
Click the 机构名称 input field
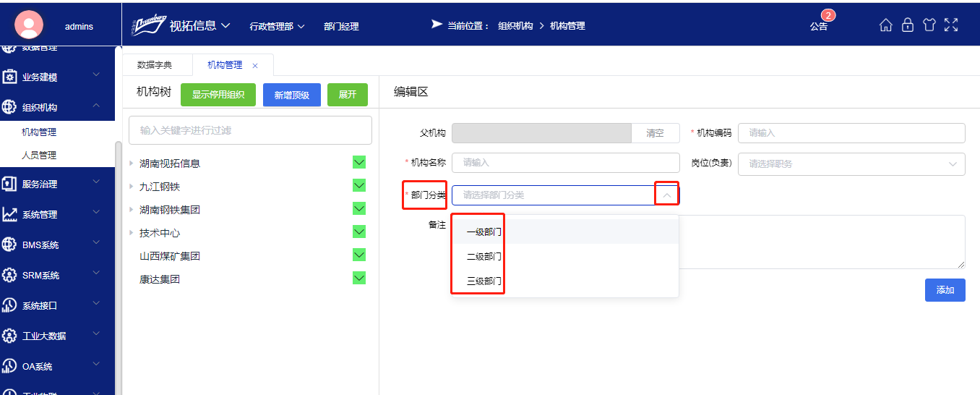566,163
